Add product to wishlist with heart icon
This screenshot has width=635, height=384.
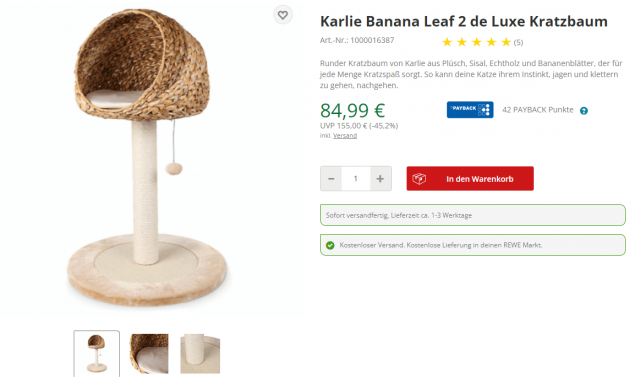click(x=283, y=15)
